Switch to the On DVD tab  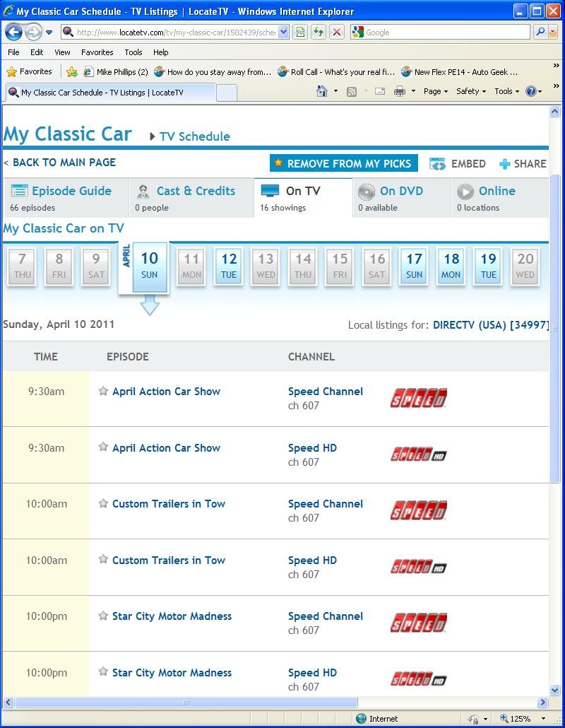tap(402, 198)
